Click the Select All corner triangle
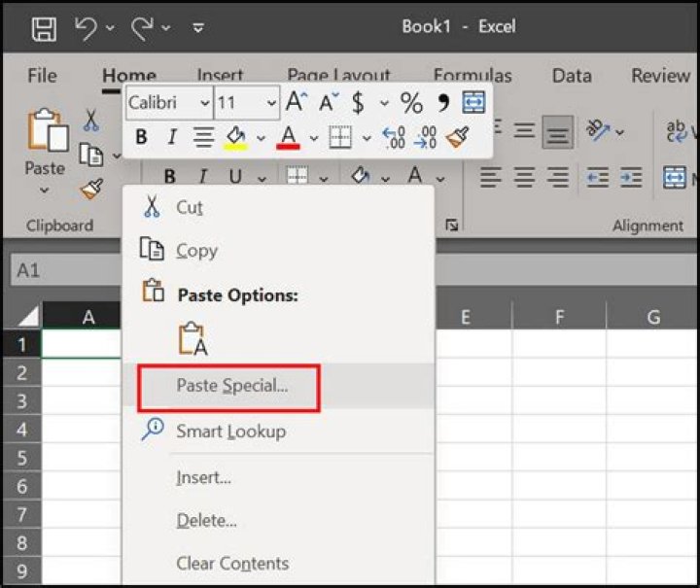Screen dimensions: 700x588 pyautogui.click(x=27, y=316)
